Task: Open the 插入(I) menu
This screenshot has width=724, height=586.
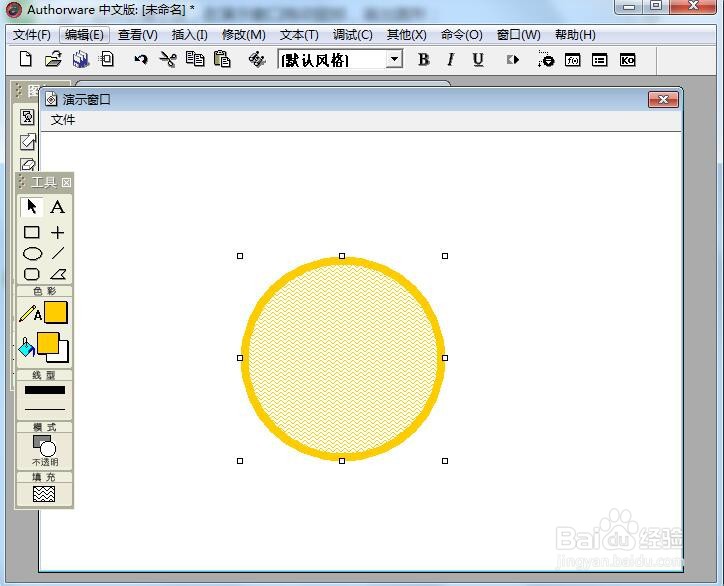Action: point(189,35)
